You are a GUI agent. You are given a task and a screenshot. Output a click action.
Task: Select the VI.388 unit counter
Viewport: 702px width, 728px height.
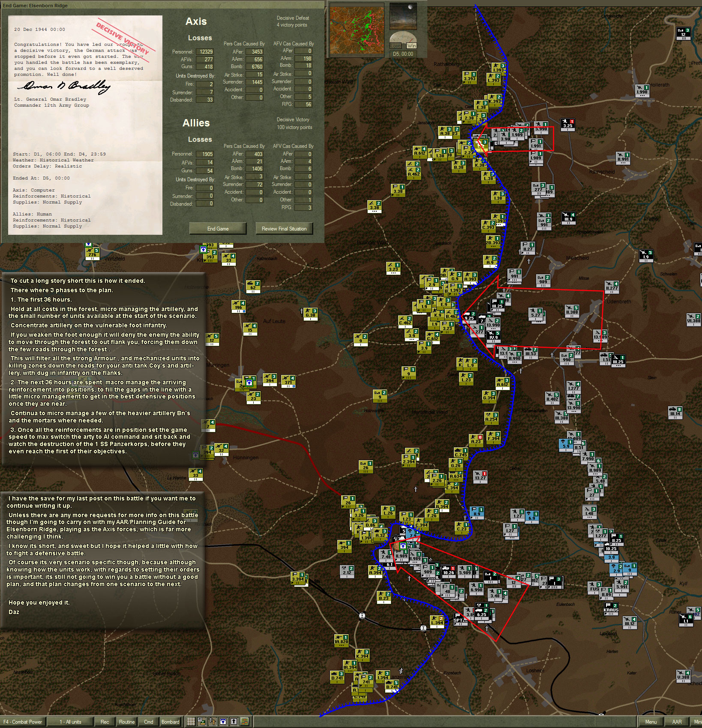693,320
